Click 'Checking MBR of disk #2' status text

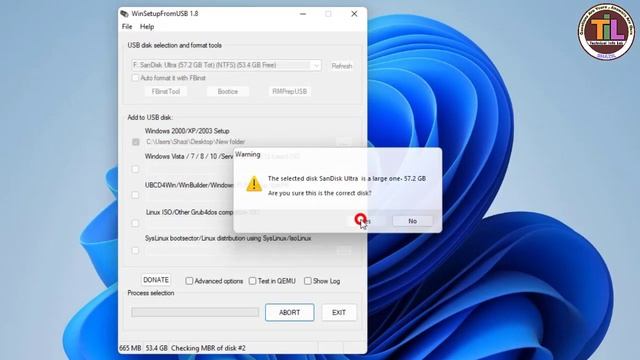(x=208, y=348)
